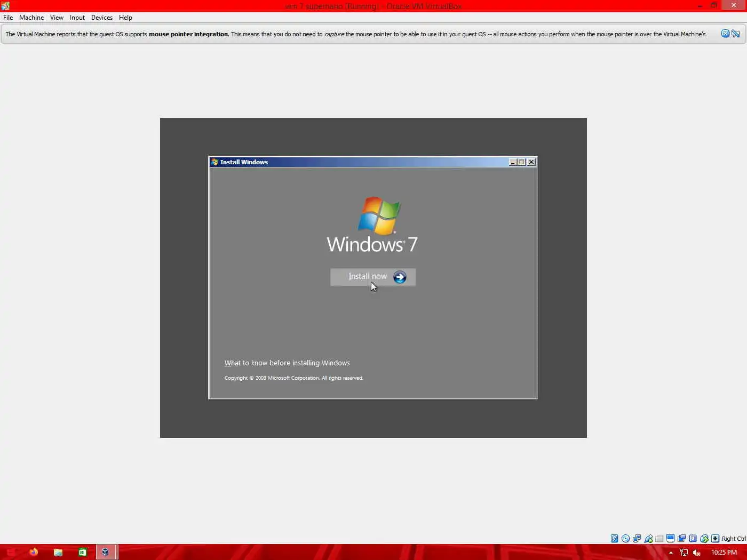Click the optical disc indicator in status bar

pyautogui.click(x=625, y=539)
